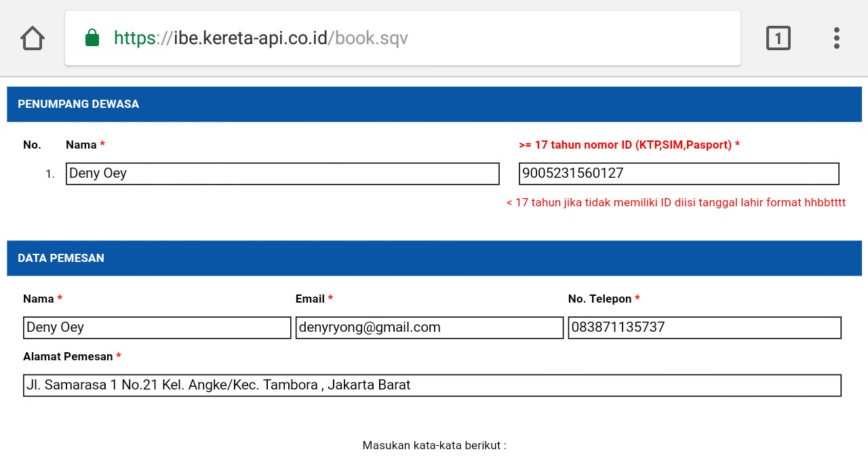
Task: Click the under-17 birthdate format note
Action: 676,203
